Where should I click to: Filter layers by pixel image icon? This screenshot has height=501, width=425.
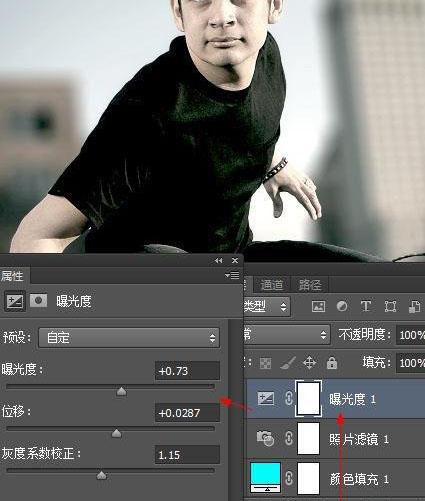coord(318,306)
